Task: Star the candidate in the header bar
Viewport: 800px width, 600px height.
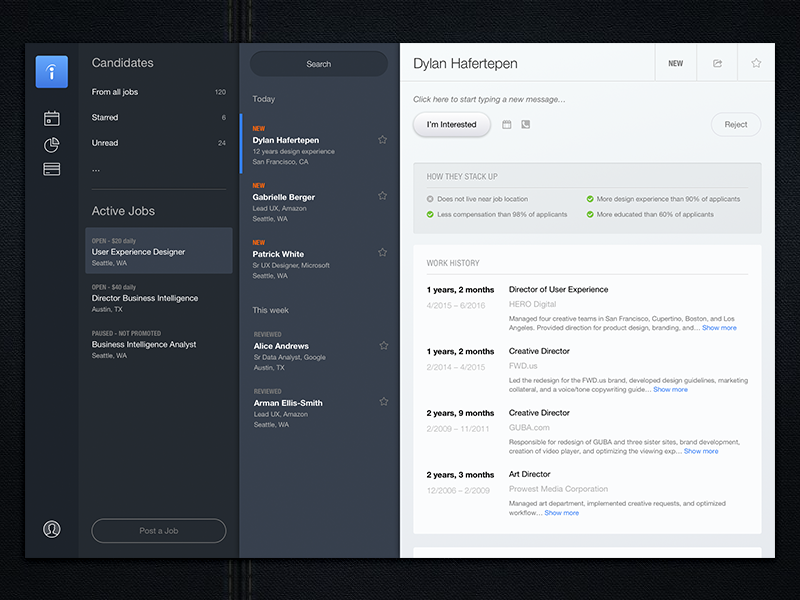Action: 756,63
